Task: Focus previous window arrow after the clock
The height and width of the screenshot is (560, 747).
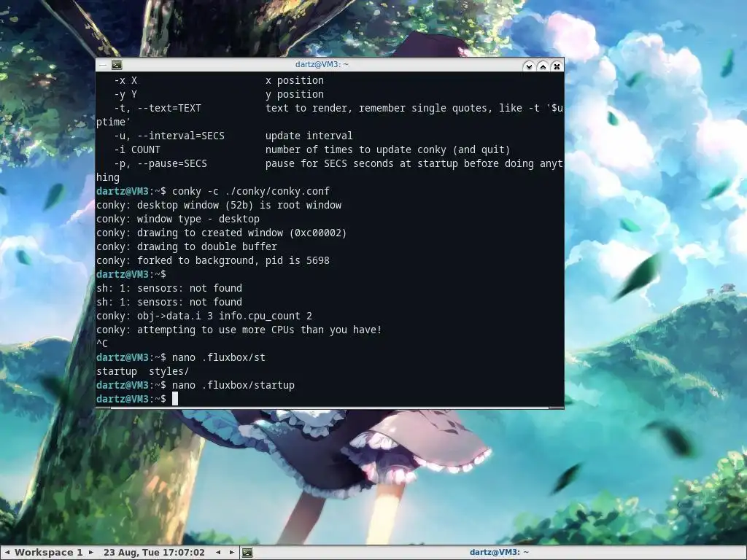Action: (x=218, y=553)
